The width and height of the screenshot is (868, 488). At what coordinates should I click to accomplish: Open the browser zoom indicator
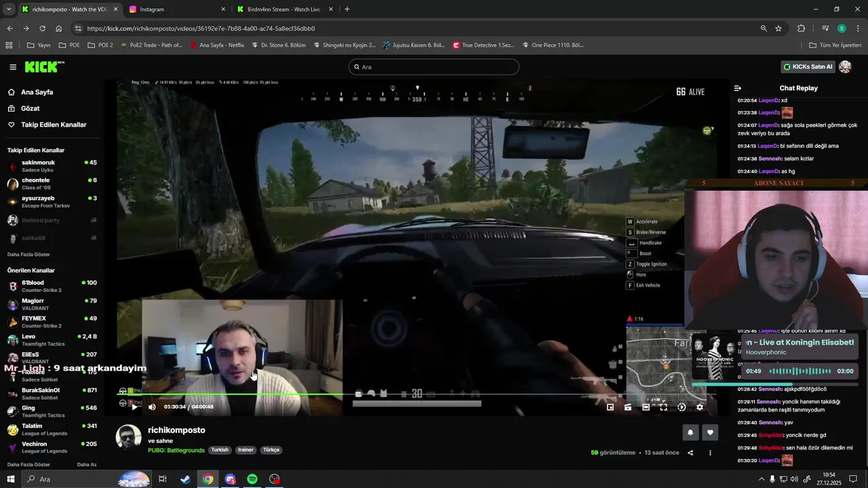point(764,28)
